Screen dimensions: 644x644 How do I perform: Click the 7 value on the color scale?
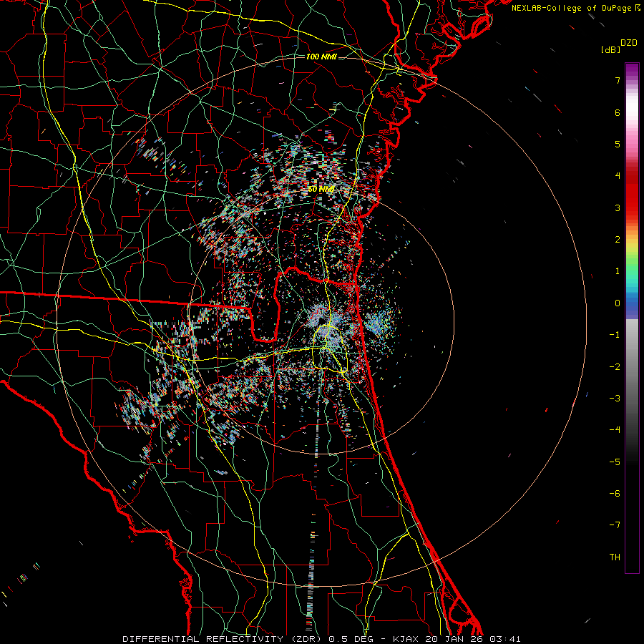tap(618, 81)
